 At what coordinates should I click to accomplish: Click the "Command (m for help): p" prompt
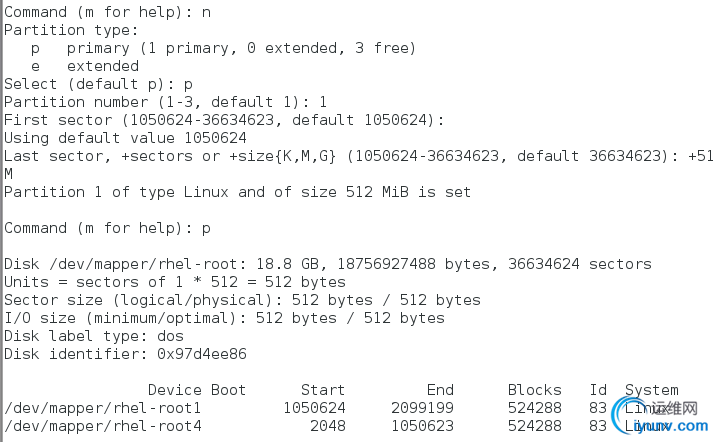tap(106, 228)
